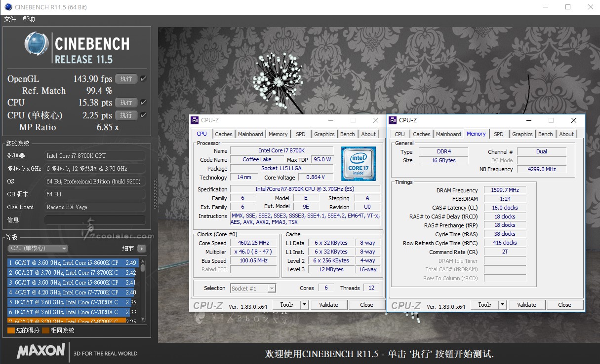
Task: Select Memory tab in CPU-Z Processor window
Action: [278, 134]
